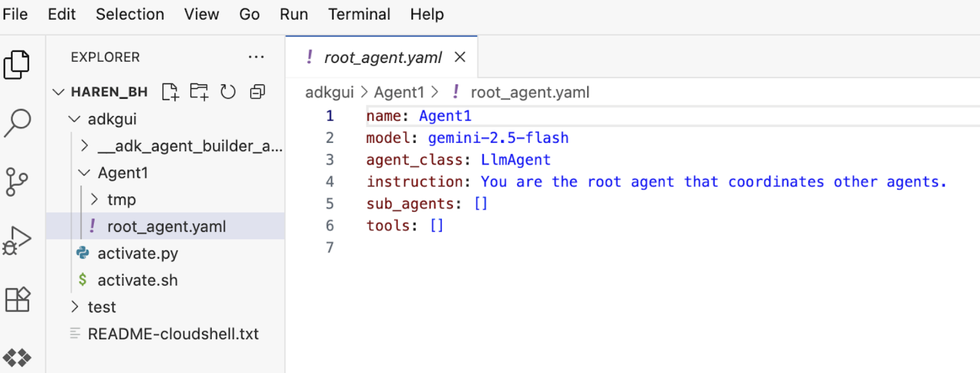Open the Run and Debug view

(17, 240)
